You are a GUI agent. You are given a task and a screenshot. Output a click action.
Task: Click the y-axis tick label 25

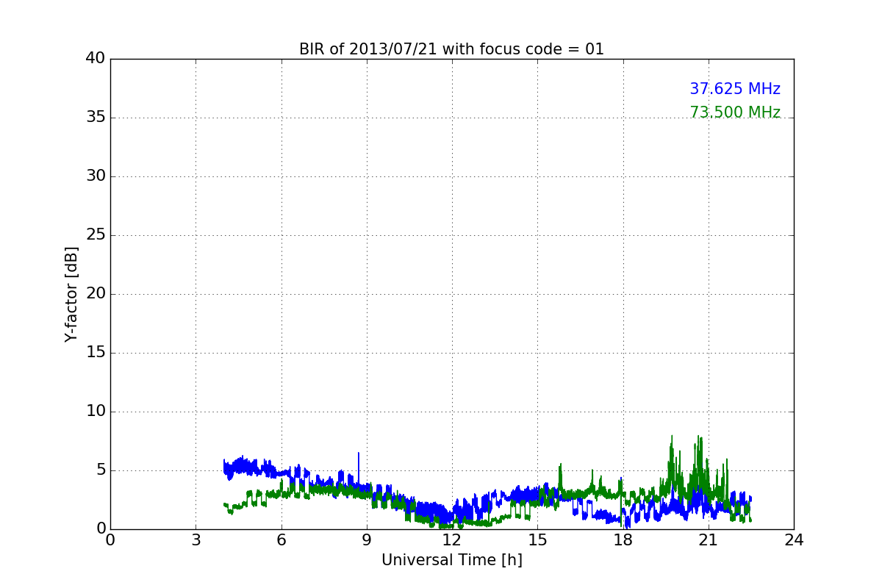coord(95,235)
